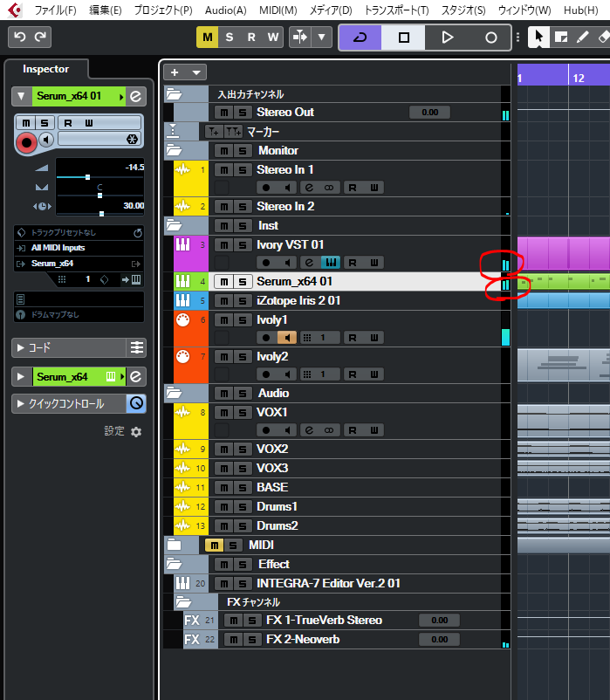Open the Serum_x64 output routing dropdown

[79, 264]
